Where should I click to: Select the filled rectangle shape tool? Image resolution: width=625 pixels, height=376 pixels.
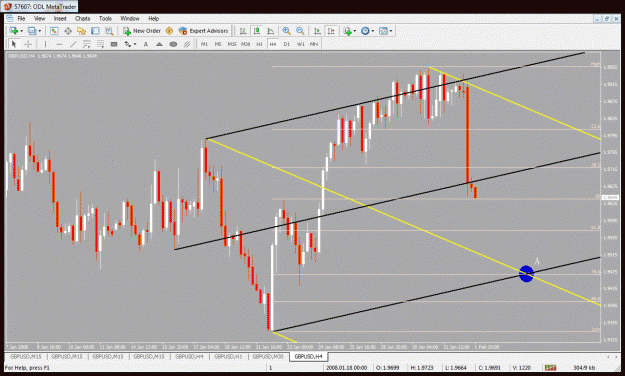click(x=114, y=44)
